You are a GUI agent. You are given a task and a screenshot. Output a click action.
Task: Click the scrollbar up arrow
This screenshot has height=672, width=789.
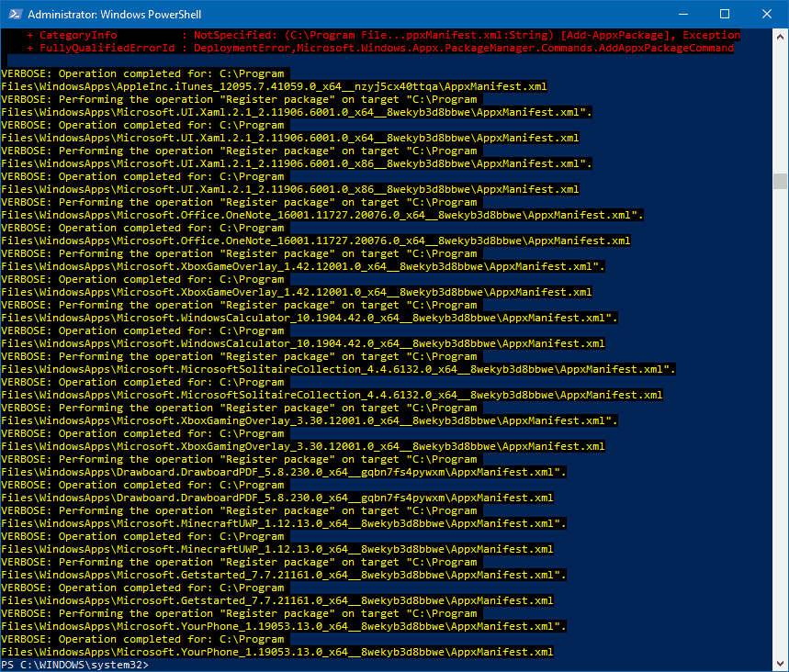point(780,37)
